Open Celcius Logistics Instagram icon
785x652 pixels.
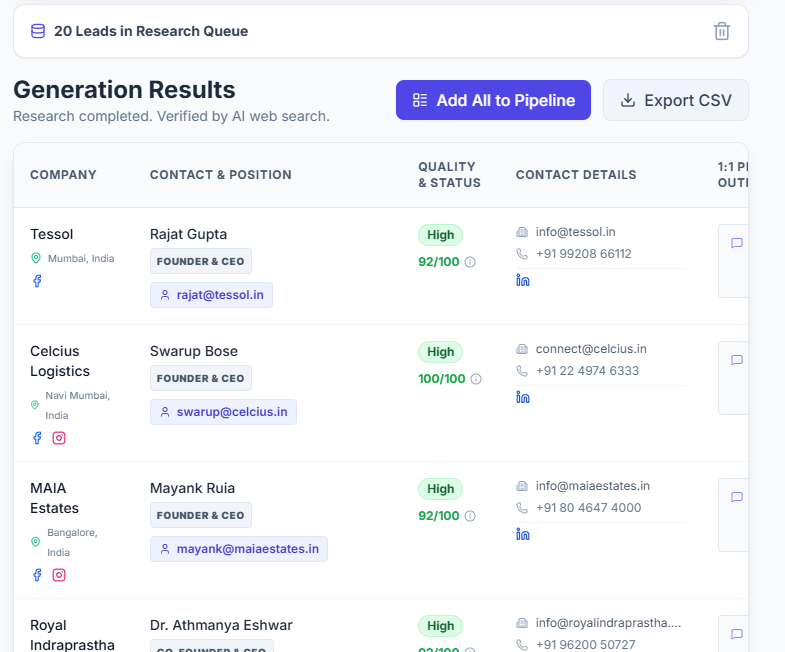[x=59, y=438]
